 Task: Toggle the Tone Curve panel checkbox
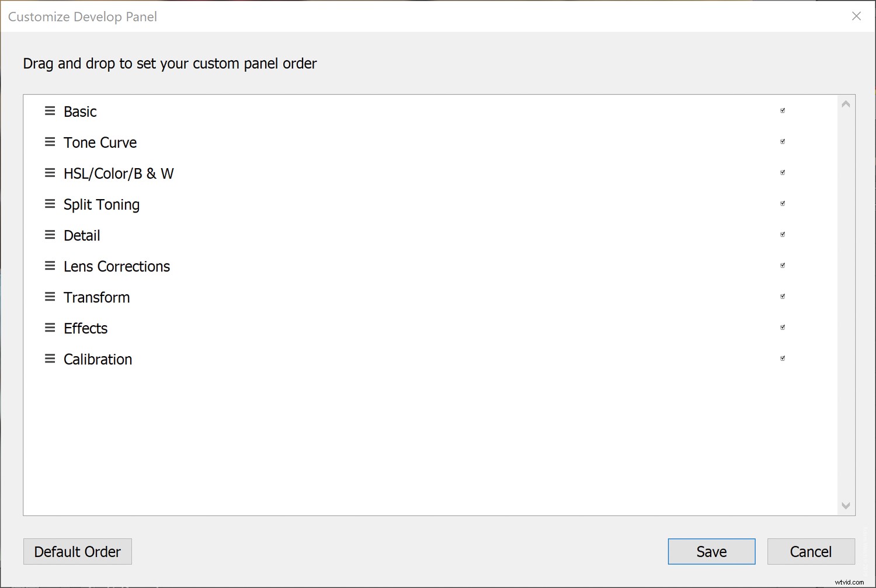783,141
